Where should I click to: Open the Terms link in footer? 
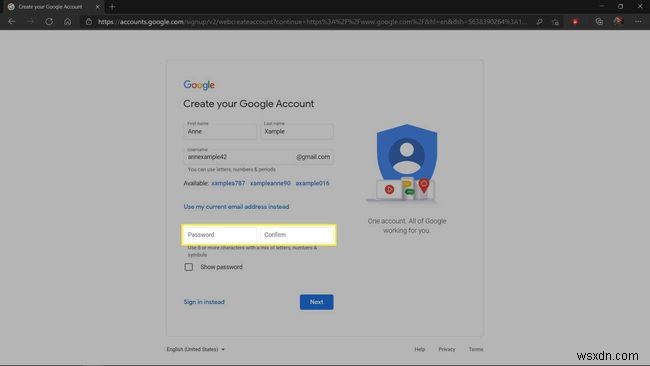click(x=476, y=349)
